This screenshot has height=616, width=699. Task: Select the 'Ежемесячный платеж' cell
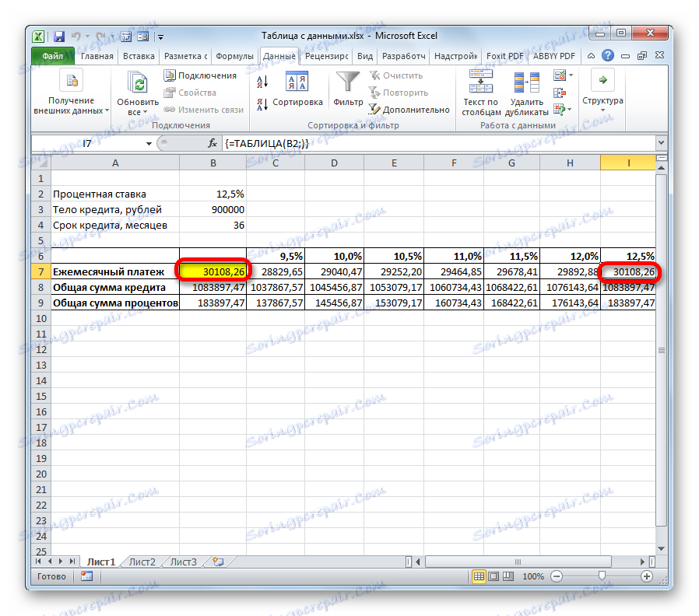point(115,271)
